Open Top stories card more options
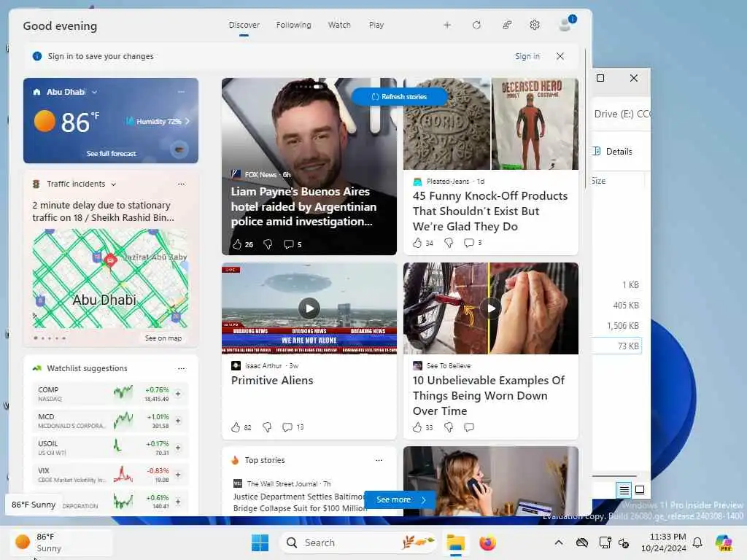Viewport: 747px width, 560px height. tap(379, 461)
